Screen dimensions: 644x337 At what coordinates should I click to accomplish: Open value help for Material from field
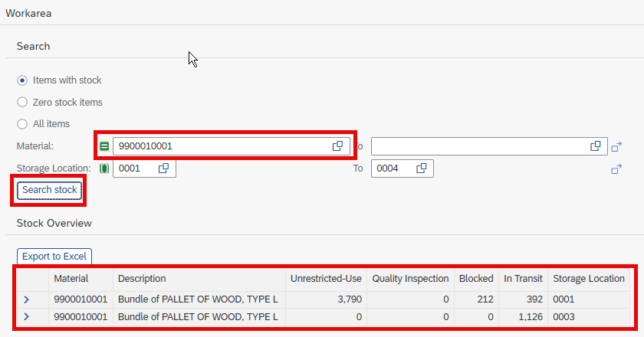pos(337,146)
